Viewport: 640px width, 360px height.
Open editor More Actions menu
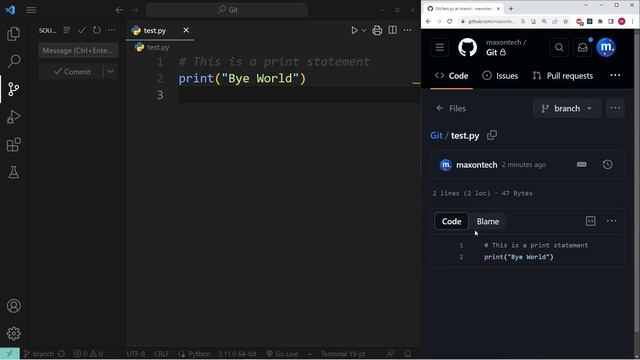coord(407,30)
